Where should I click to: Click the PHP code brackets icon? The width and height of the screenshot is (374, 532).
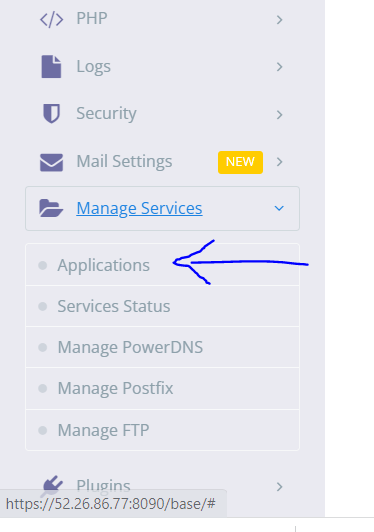pyautogui.click(x=51, y=20)
